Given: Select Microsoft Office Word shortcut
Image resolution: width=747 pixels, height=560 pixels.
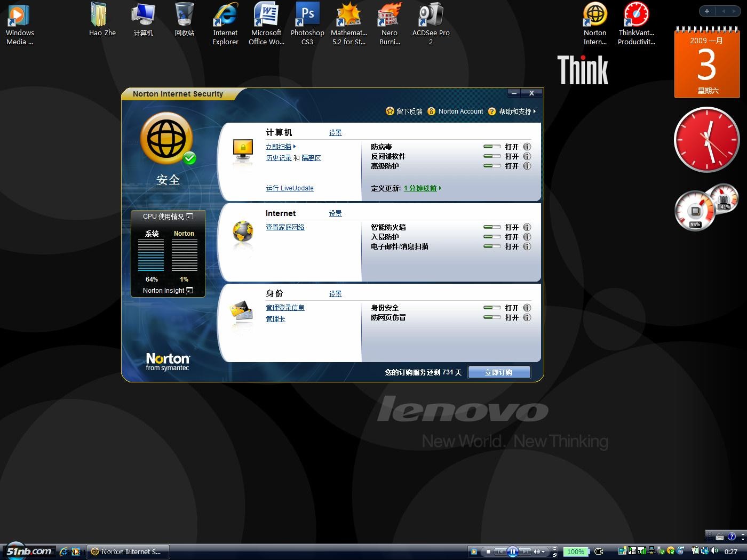Looking at the screenshot, I should coord(266,24).
